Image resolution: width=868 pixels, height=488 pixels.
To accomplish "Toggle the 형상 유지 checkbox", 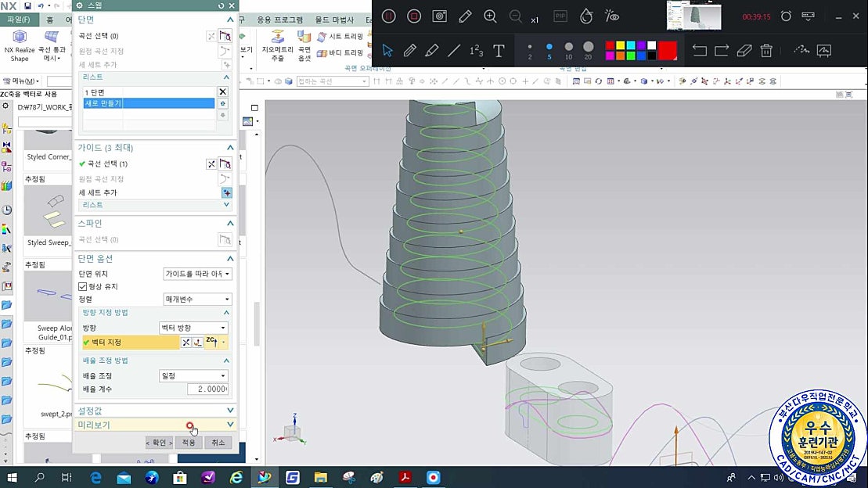I will click(x=83, y=287).
